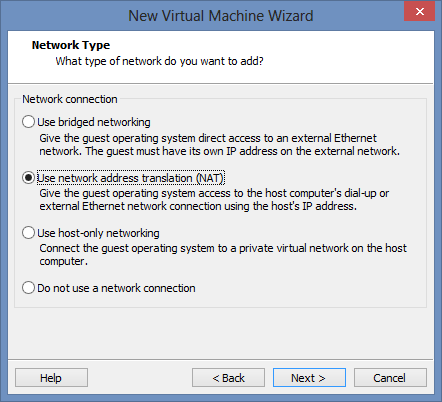
Task: Select the host-only networking radio button
Action: click(28, 233)
